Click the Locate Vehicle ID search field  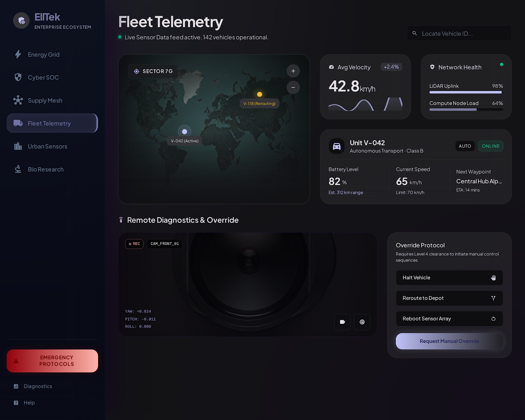click(x=459, y=33)
